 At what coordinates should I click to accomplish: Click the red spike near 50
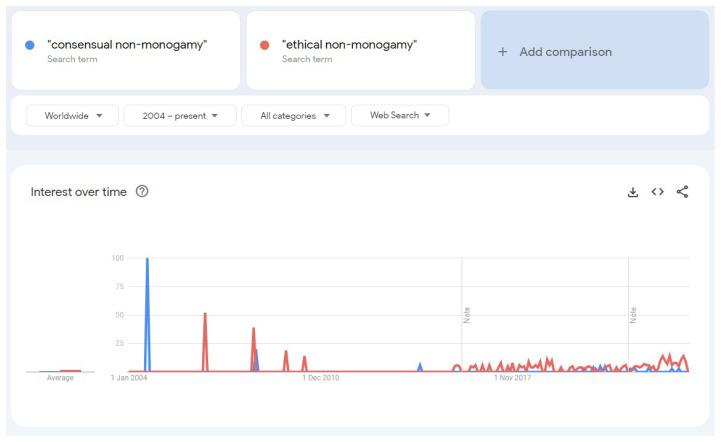(x=205, y=342)
